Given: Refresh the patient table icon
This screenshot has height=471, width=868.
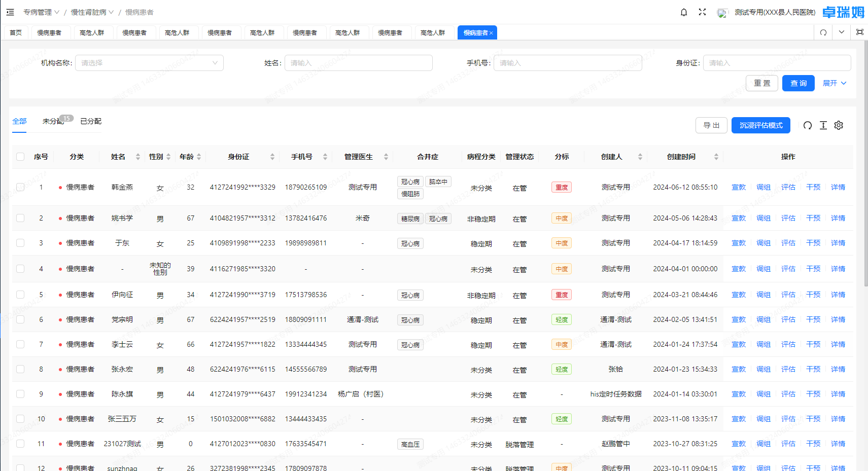Looking at the screenshot, I should [808, 125].
